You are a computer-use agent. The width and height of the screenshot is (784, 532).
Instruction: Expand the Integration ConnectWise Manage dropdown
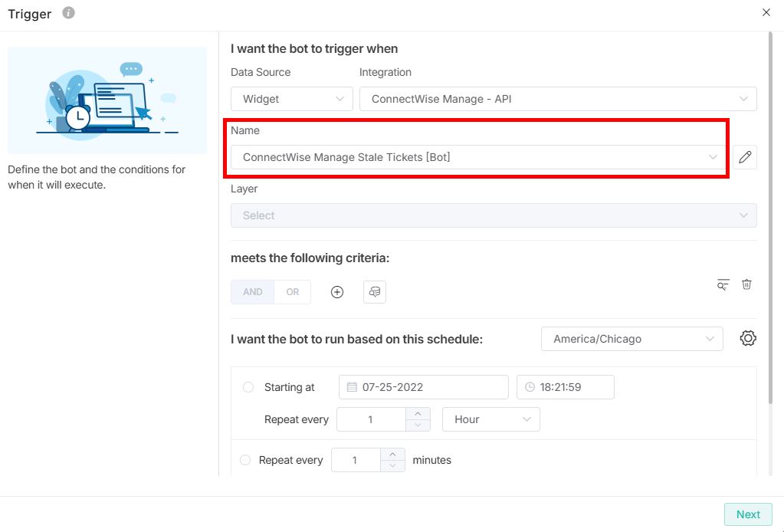[x=557, y=99]
